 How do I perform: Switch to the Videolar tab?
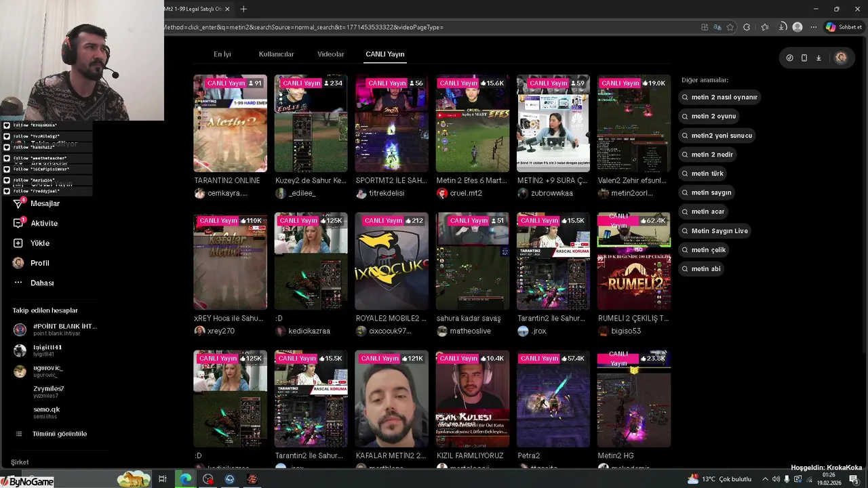coord(331,54)
